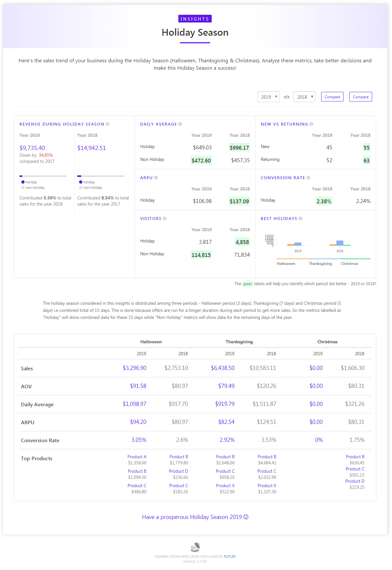Click the $137.09 ARPU value

[x=239, y=201]
